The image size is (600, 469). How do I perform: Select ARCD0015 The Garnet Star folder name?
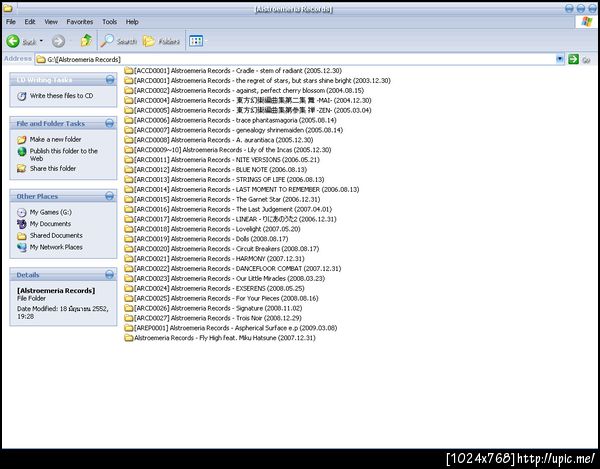(x=227, y=199)
